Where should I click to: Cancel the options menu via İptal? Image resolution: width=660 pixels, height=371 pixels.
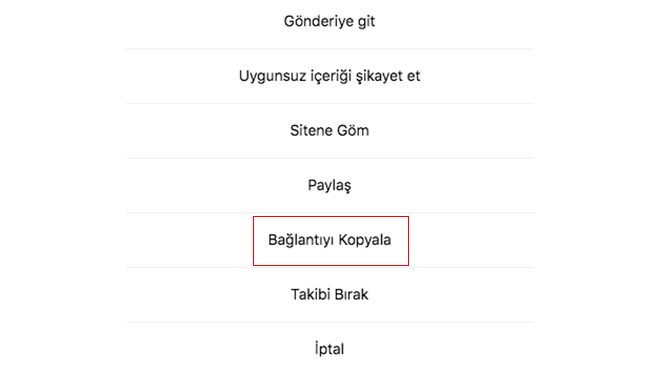330,349
